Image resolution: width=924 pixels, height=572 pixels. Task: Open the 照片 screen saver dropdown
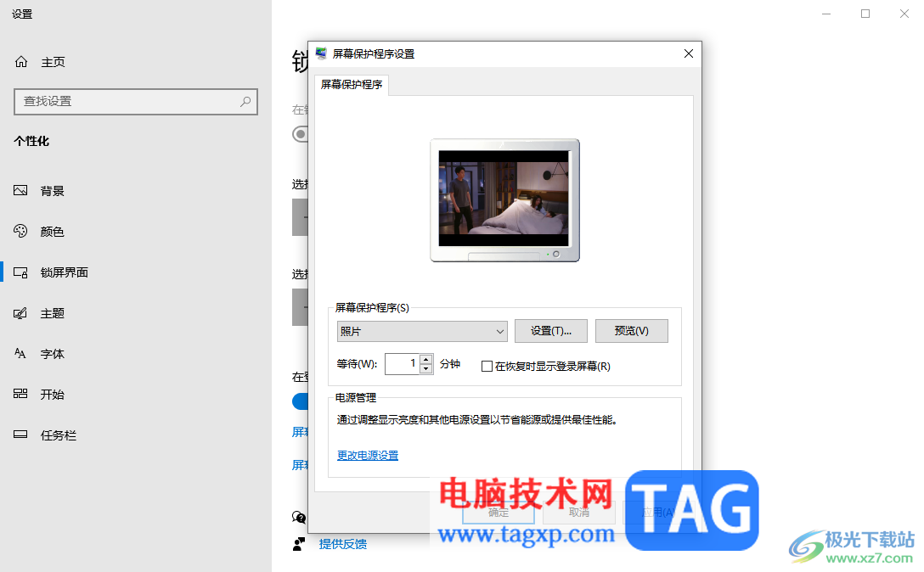click(x=422, y=331)
